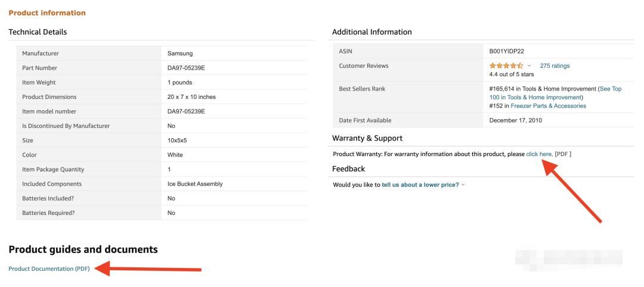Click the orange Product information heading
The image size is (644, 287).
47,13
